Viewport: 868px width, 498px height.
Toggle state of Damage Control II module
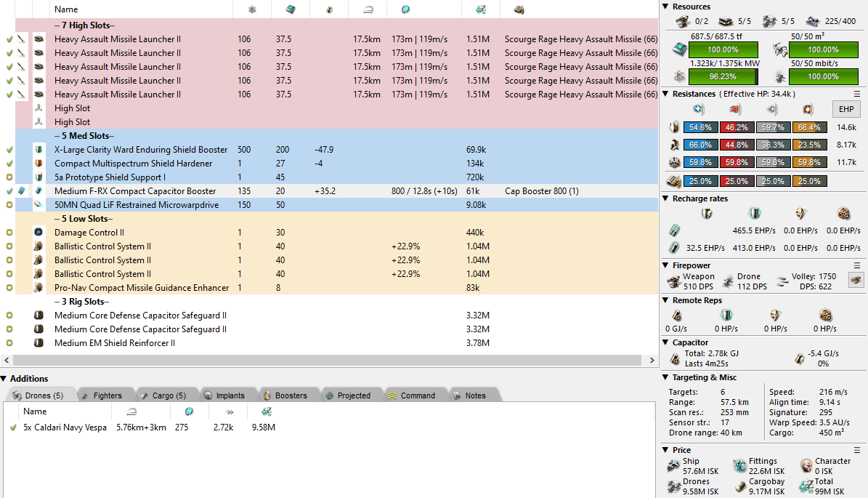pos(9,232)
